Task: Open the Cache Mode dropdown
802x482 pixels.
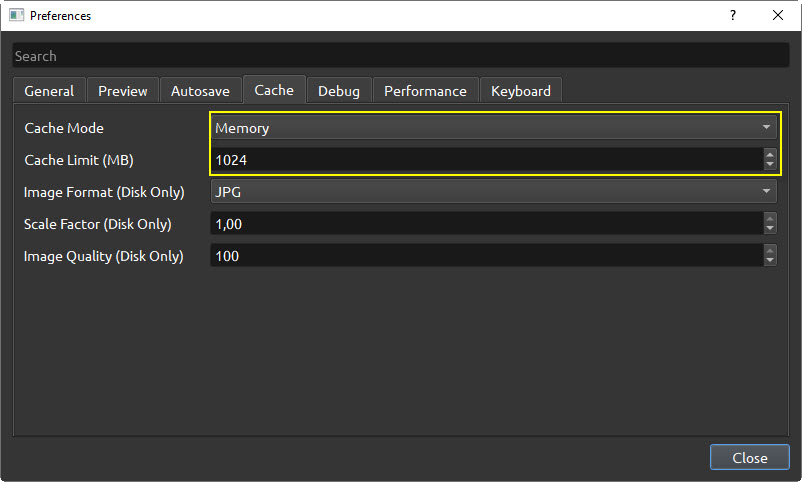Action: tap(493, 127)
